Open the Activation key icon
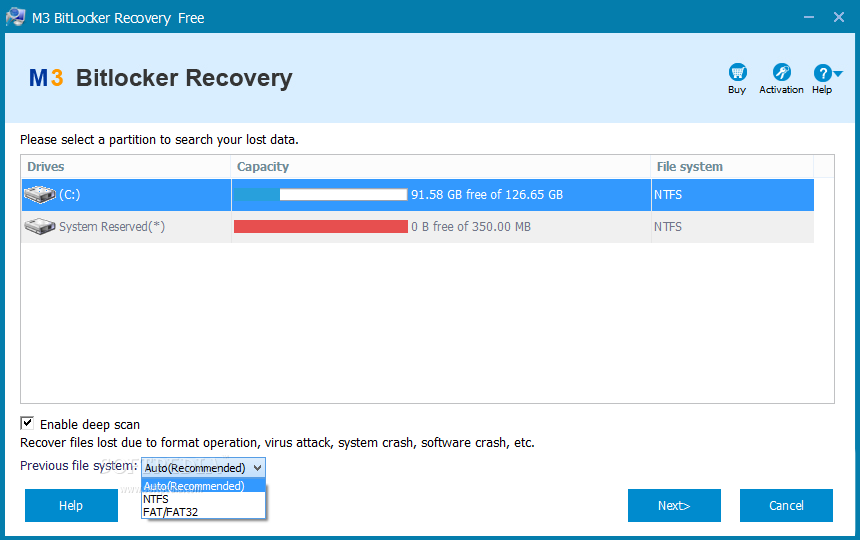The image size is (860, 540). (x=781, y=72)
